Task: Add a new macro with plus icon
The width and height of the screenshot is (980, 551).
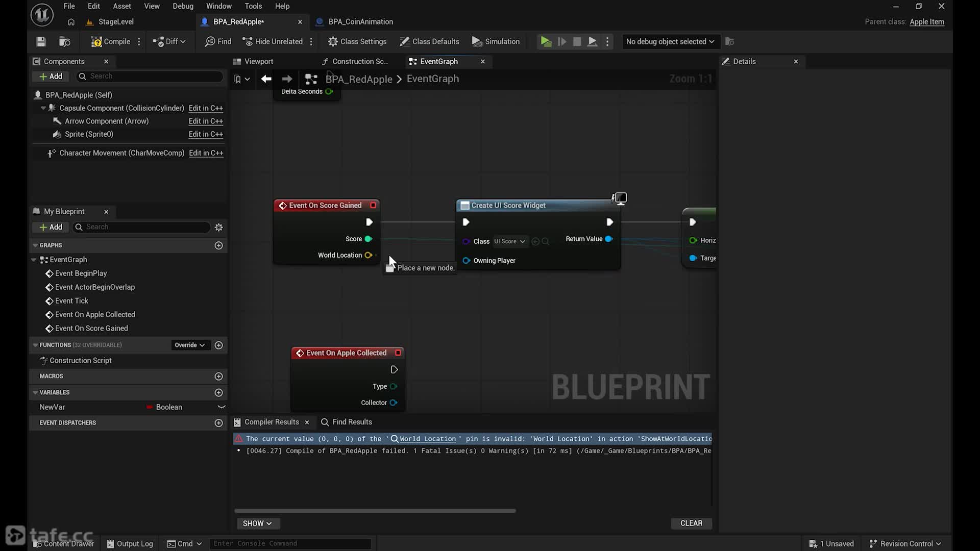Action: pos(219,377)
